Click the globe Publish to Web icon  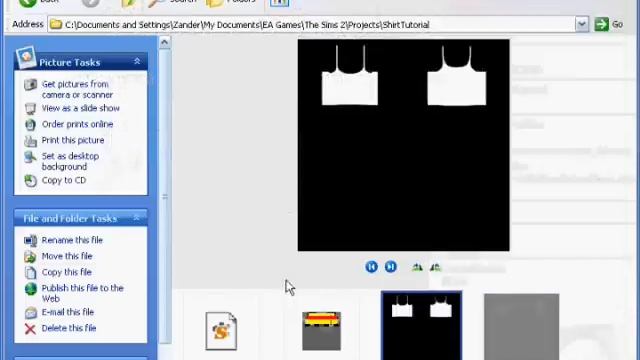coord(31,289)
